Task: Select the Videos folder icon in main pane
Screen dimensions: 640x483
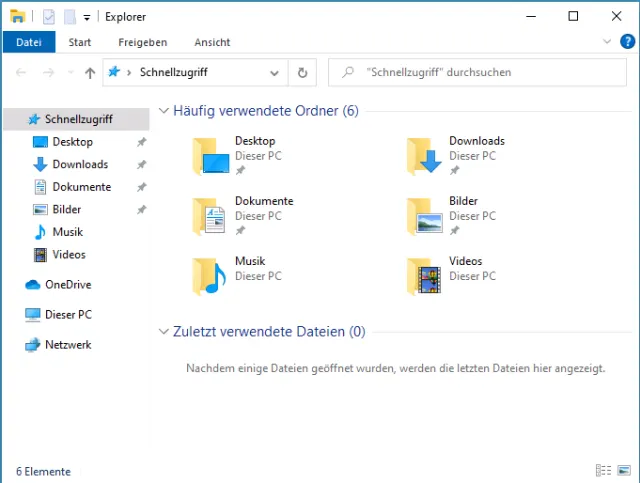Action: [x=424, y=276]
